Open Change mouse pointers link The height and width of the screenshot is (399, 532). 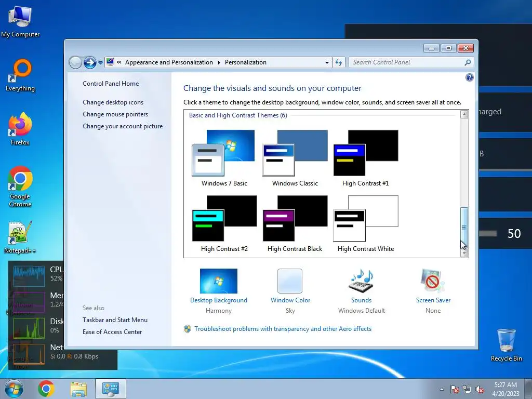115,114
